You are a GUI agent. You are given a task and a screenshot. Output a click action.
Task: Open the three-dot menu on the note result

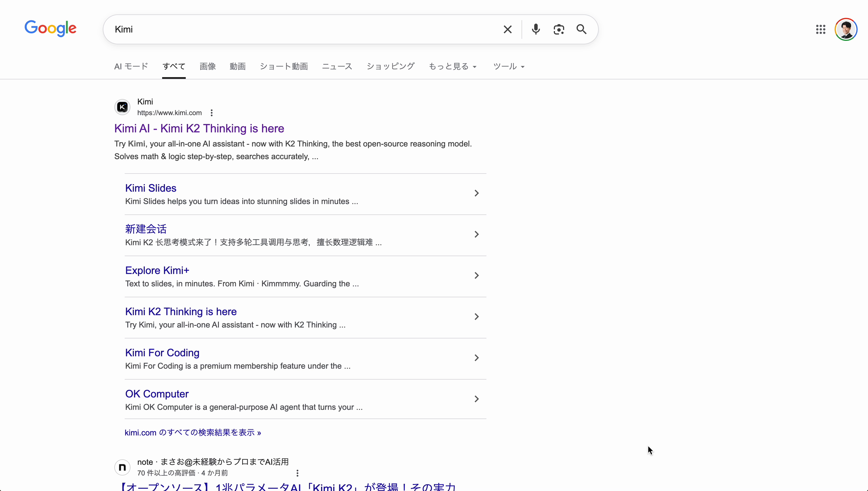(x=297, y=473)
